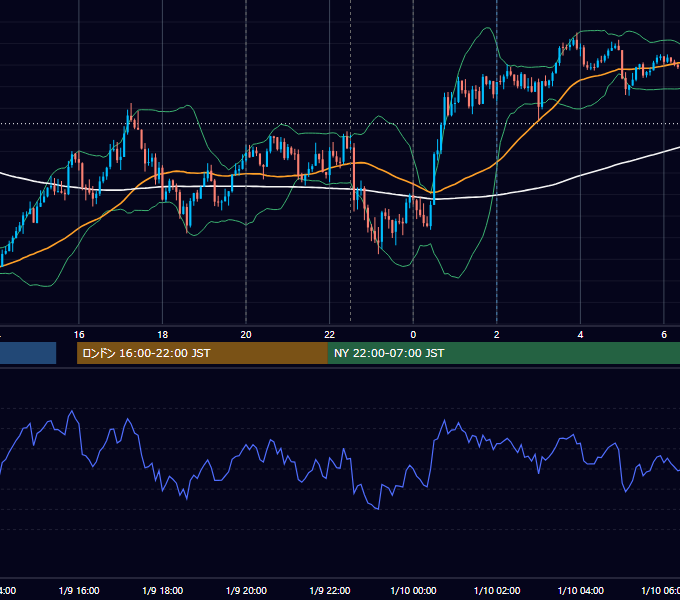Click the 1/9 18:00 date label
Viewport: 680px width, 600px height.
[163, 590]
